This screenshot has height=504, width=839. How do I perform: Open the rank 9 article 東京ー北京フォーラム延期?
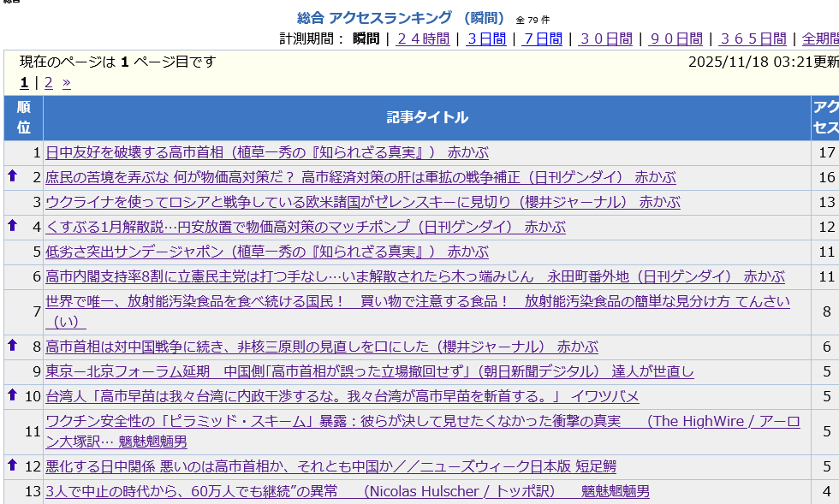369,372
